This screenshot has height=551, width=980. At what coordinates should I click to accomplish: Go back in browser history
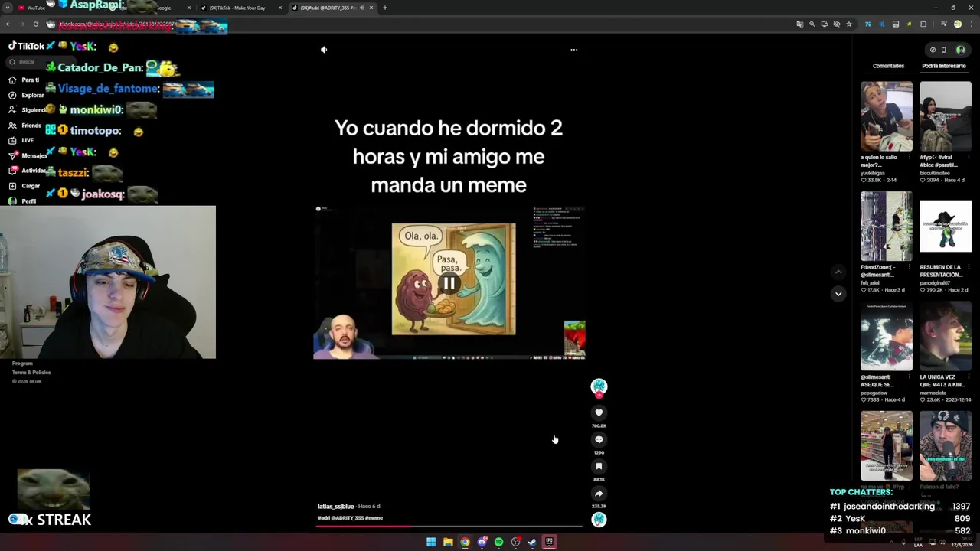point(9,24)
